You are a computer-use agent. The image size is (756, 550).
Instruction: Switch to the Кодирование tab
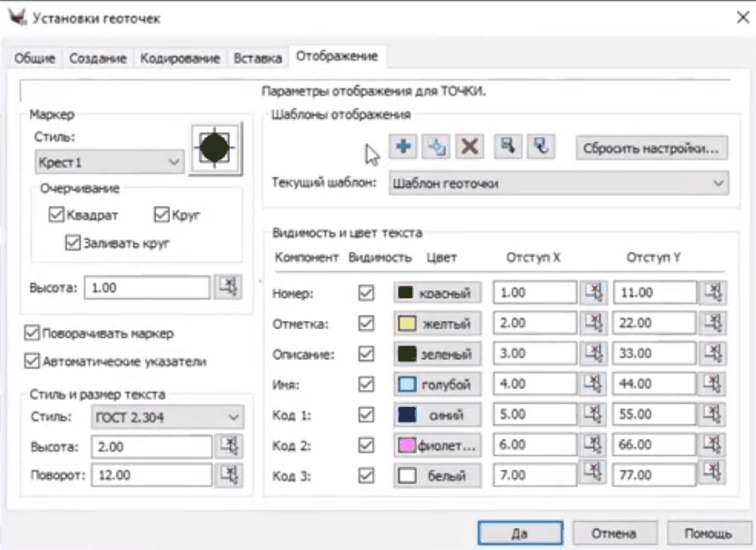click(180, 57)
